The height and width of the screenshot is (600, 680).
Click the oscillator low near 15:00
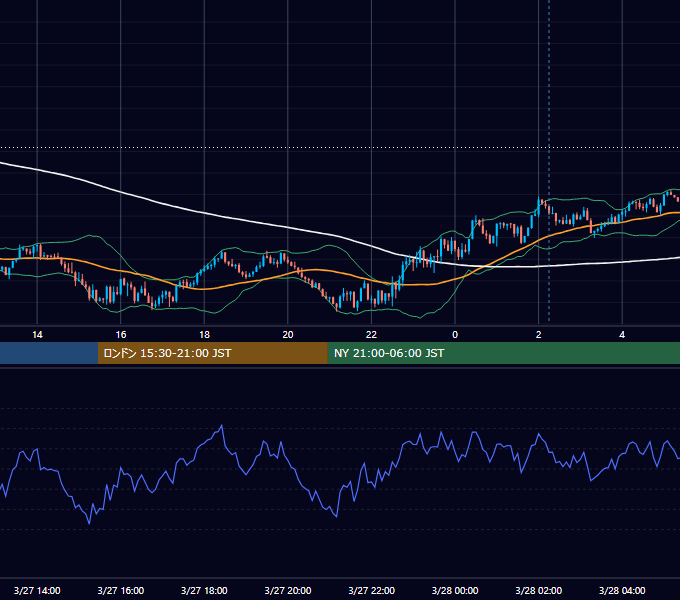click(89, 523)
